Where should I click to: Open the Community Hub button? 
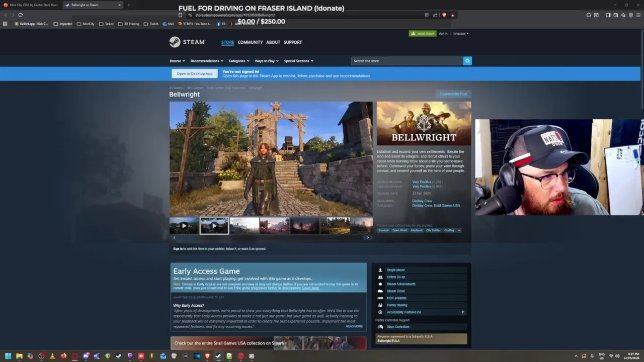(453, 94)
